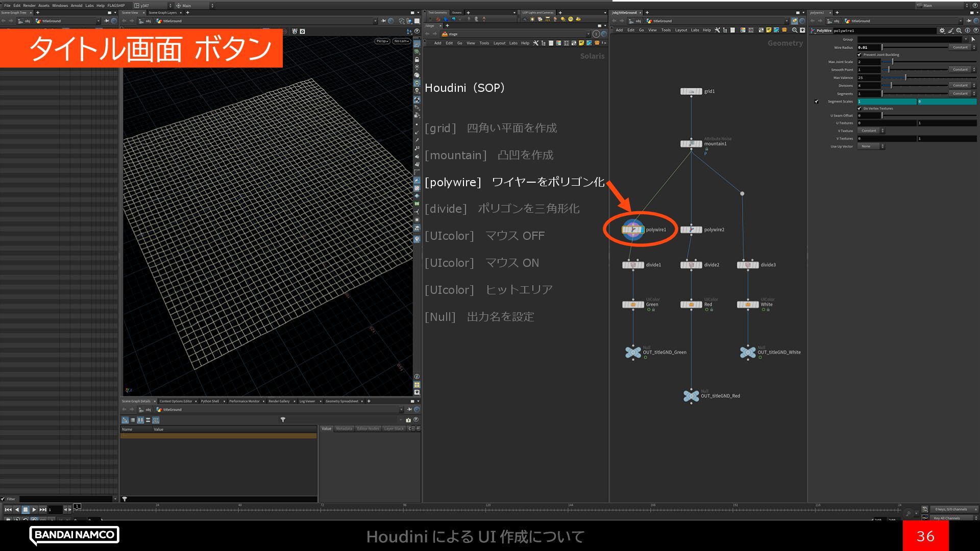Viewport: 980px width, 551px height.
Task: Select the grid1 node
Action: (691, 91)
